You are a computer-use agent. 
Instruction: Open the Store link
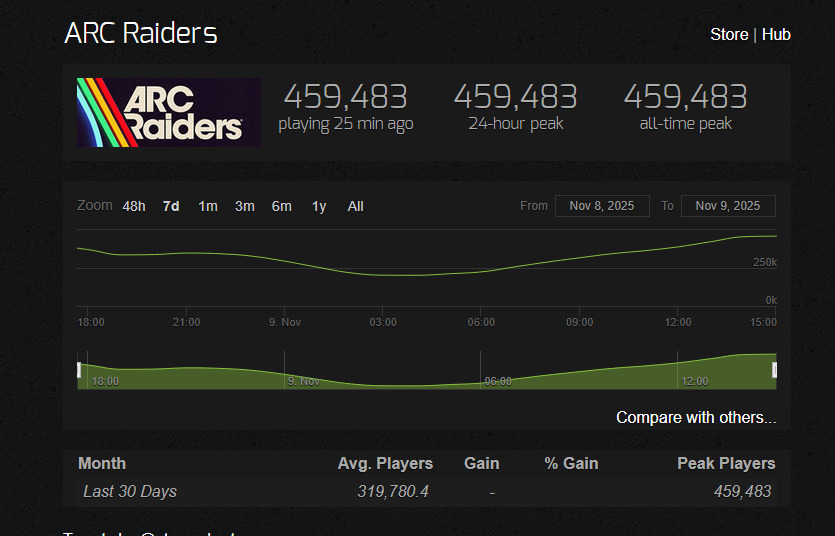729,35
